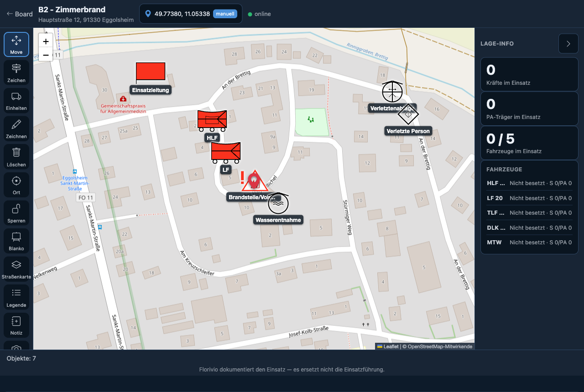Click the Objekte: 7 status text

[21, 359]
